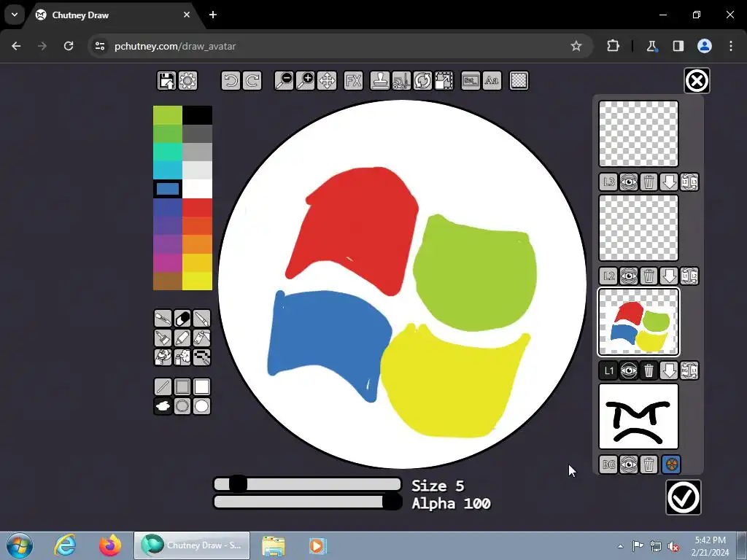Viewport: 747px width, 560px height.
Task: Select the wide flat brush tool
Action: 163,338
